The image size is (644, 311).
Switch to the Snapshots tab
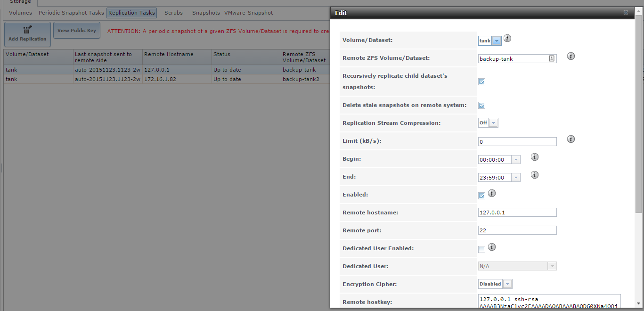click(x=206, y=13)
